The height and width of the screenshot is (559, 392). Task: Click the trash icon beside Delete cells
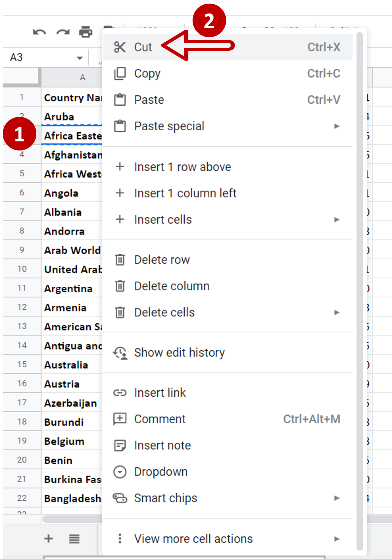pyautogui.click(x=120, y=313)
